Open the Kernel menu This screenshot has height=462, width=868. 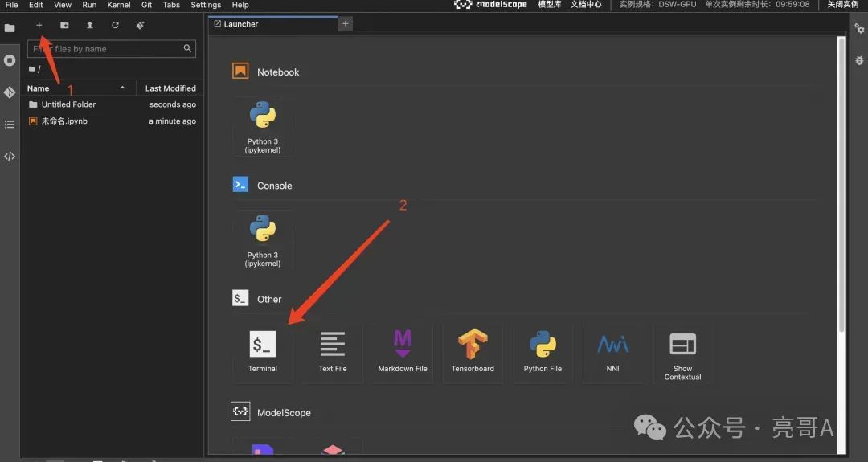click(x=119, y=5)
